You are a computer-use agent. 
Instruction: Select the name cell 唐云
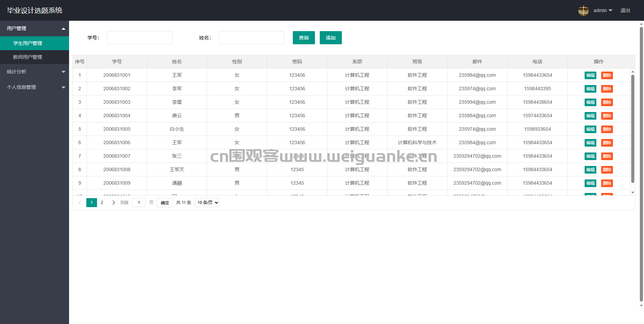click(x=177, y=115)
